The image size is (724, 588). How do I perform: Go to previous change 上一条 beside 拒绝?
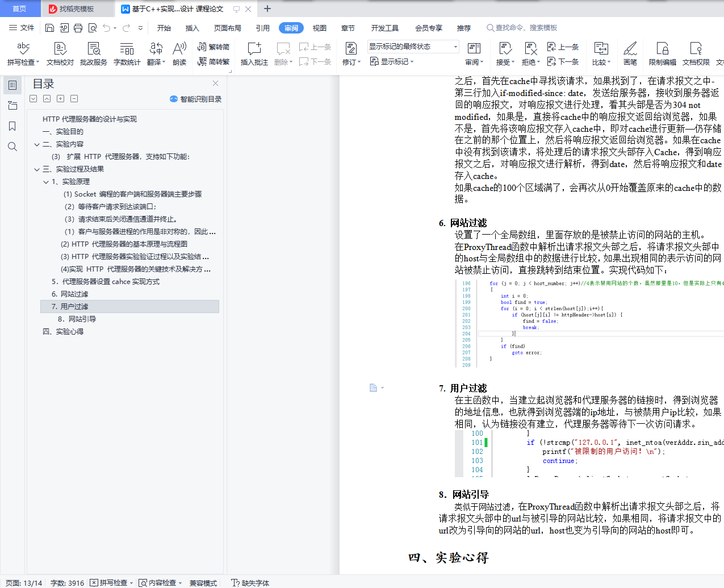coord(563,47)
